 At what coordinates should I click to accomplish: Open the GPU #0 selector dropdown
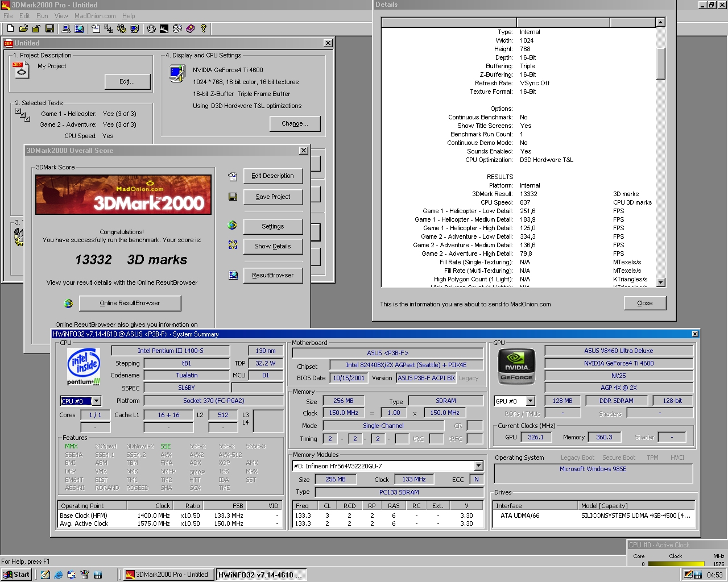(530, 401)
